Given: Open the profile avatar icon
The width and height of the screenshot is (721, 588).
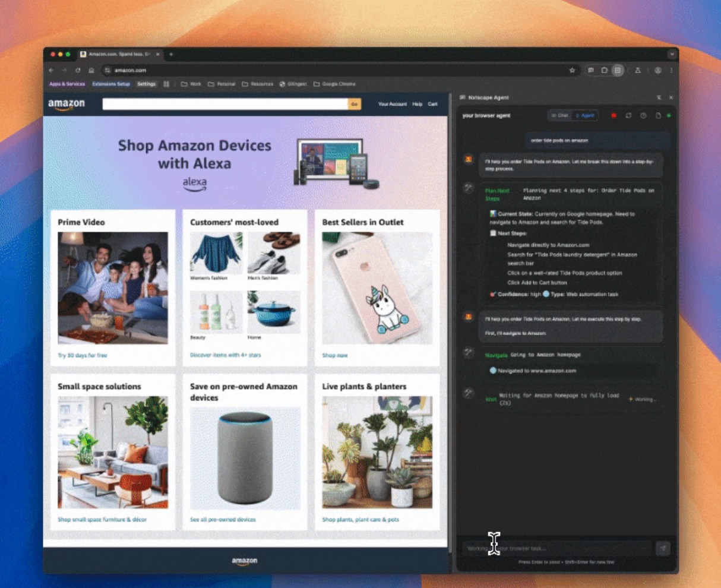Looking at the screenshot, I should click(658, 70).
